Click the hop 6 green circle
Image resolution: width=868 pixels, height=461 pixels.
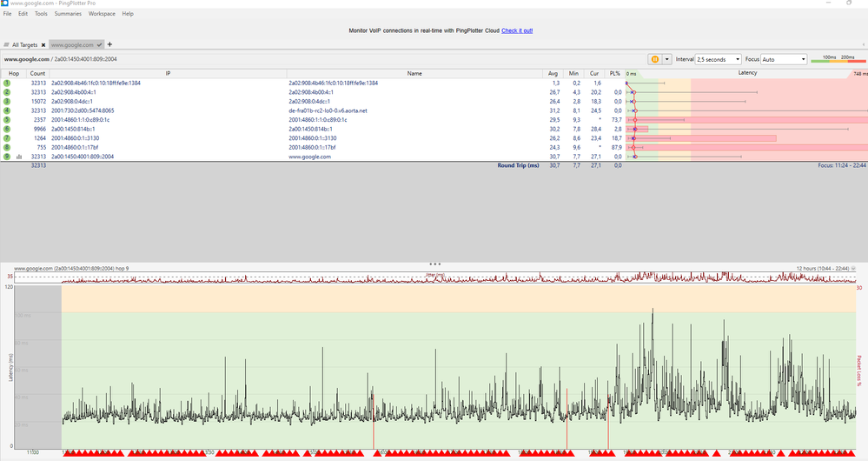pyautogui.click(x=7, y=129)
